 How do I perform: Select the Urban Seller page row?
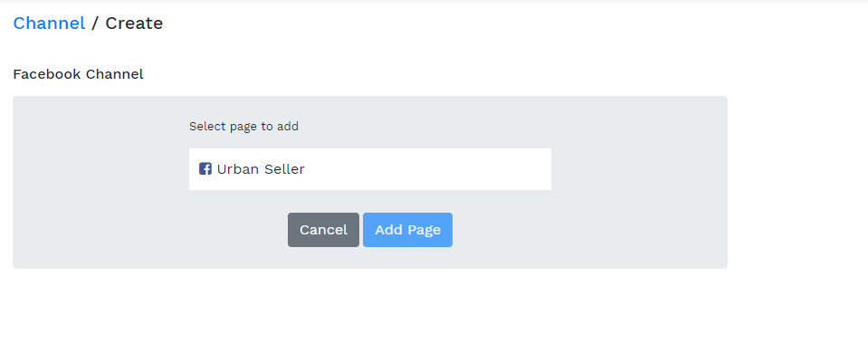point(369,169)
